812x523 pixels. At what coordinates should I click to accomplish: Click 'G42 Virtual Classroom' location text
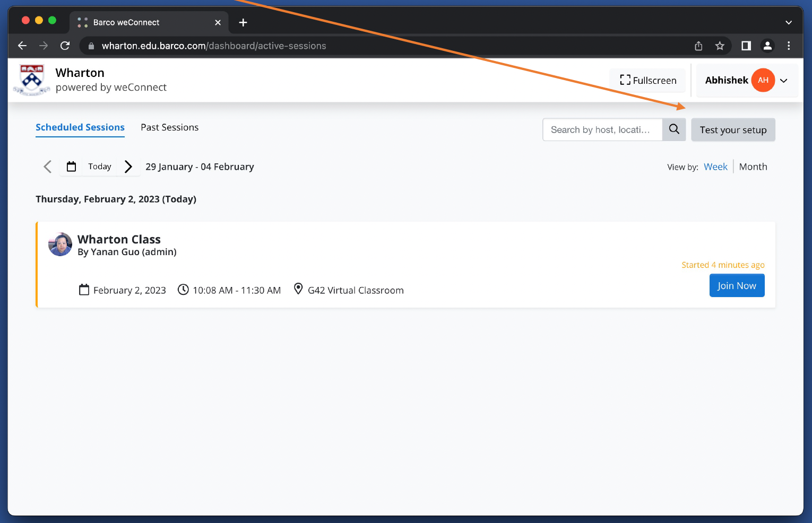(356, 290)
